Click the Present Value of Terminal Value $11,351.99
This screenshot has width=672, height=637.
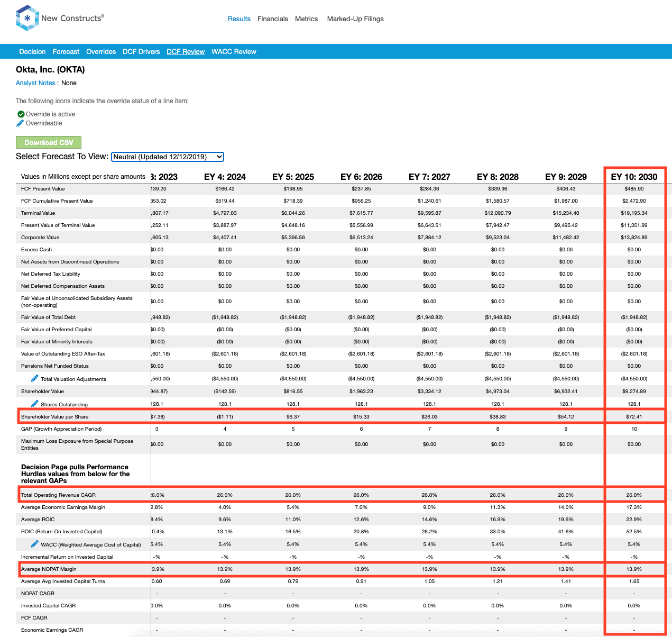[634, 225]
